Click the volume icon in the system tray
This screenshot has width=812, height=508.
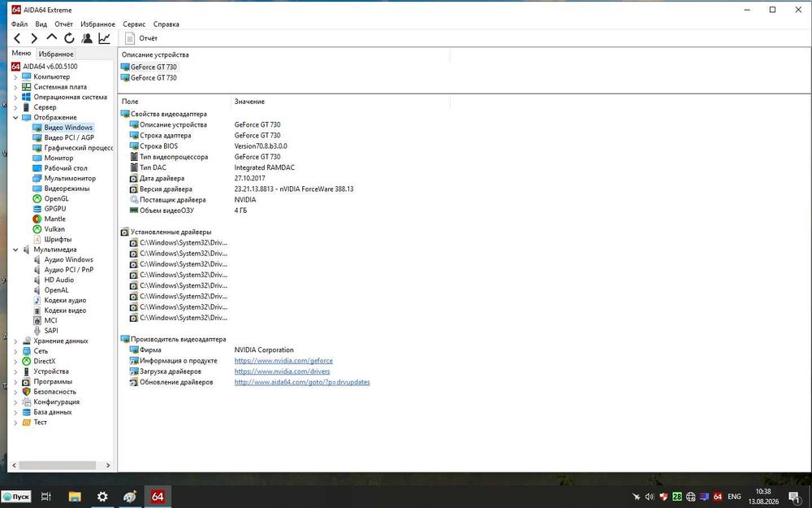coord(650,497)
